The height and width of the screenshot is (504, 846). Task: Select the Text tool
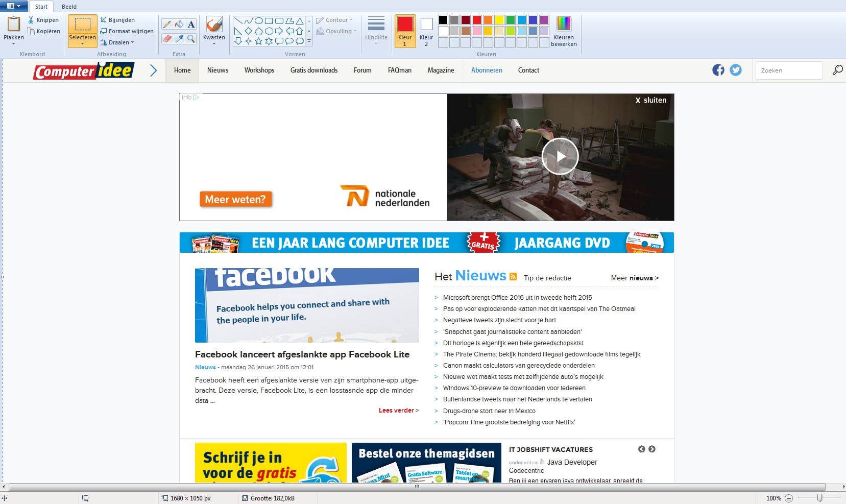tap(191, 25)
